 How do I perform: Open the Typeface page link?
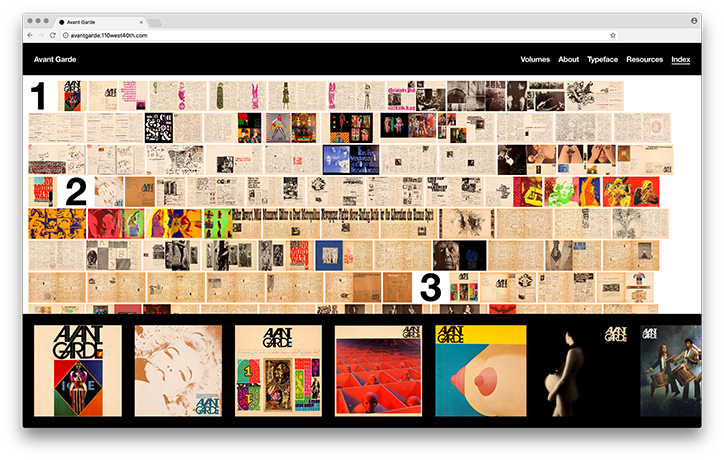tap(602, 59)
